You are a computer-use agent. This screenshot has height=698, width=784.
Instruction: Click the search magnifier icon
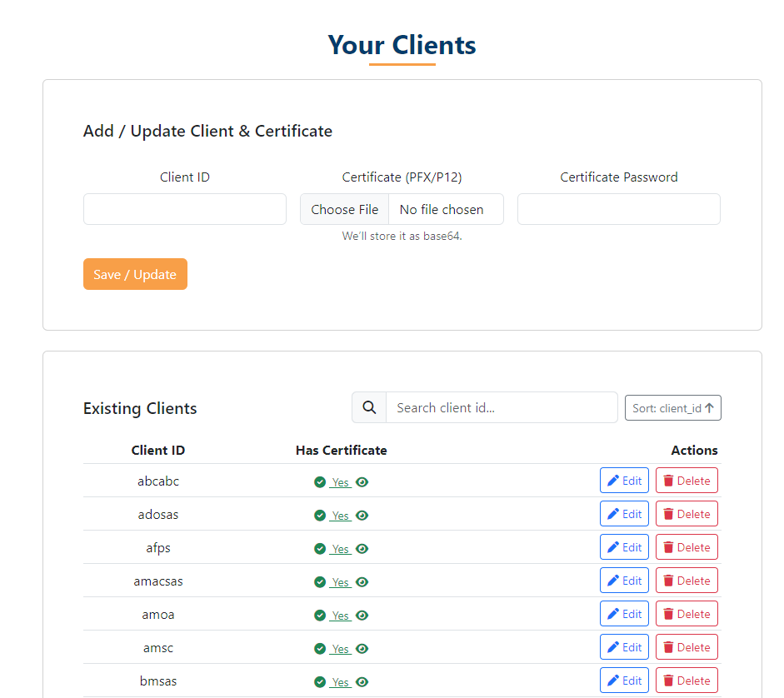[x=369, y=407]
